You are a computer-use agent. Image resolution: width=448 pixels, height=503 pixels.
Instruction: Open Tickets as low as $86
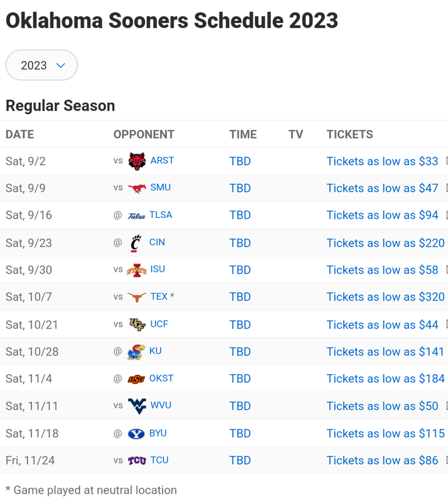382,461
